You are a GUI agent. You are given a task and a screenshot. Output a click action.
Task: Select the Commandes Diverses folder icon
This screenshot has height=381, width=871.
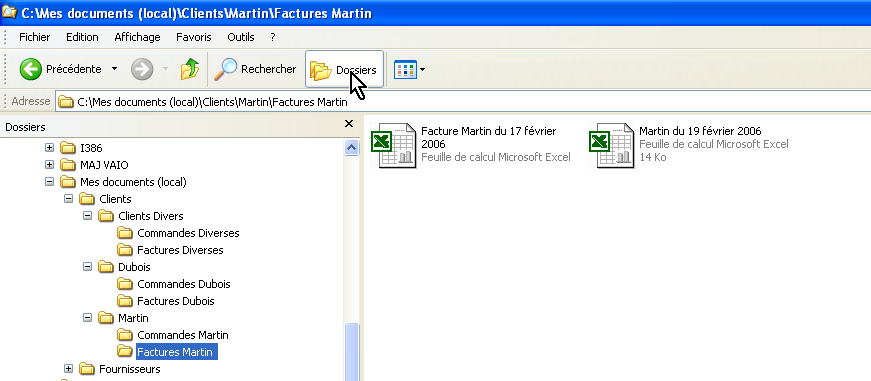(x=125, y=233)
